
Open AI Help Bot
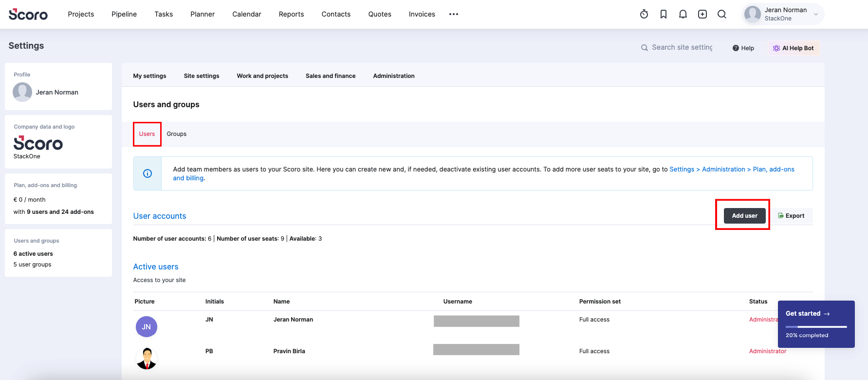click(794, 48)
